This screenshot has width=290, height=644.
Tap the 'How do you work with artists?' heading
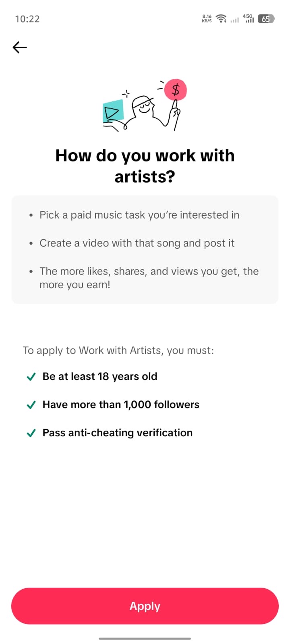(x=145, y=166)
